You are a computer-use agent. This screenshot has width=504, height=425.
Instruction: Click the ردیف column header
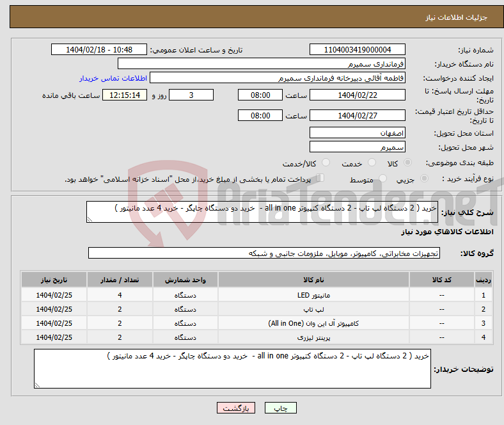483,280
